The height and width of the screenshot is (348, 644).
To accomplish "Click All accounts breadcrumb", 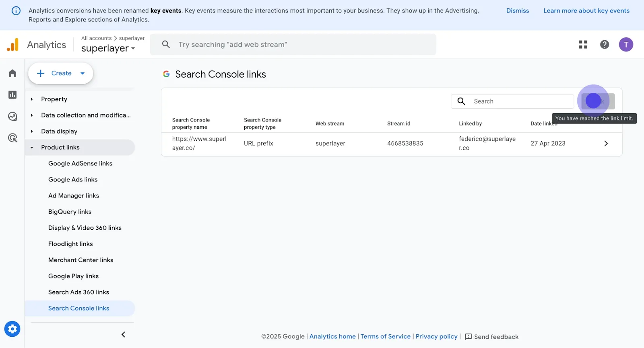I will pos(97,38).
